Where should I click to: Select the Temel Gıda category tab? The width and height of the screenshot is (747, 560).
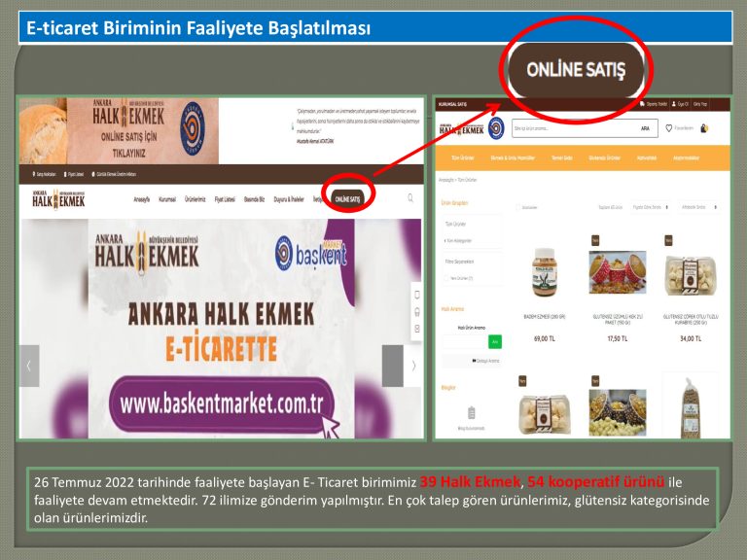click(562, 157)
